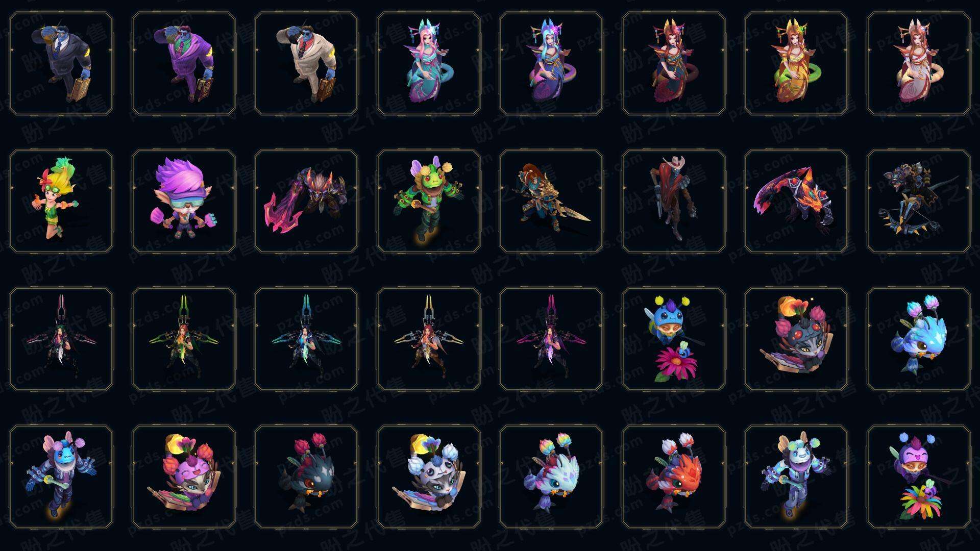Select the blue crystal bird little legend
Viewport: 980px width, 551px height.
coord(919,339)
